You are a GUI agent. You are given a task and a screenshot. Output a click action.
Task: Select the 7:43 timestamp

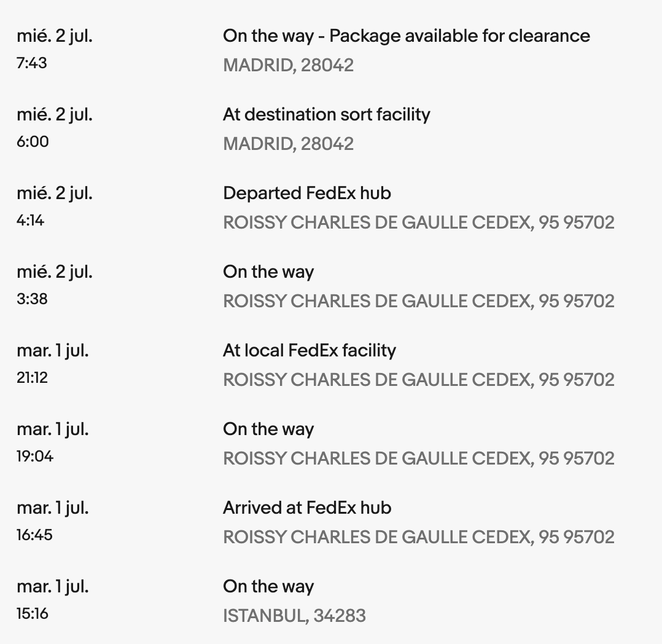tap(32, 63)
